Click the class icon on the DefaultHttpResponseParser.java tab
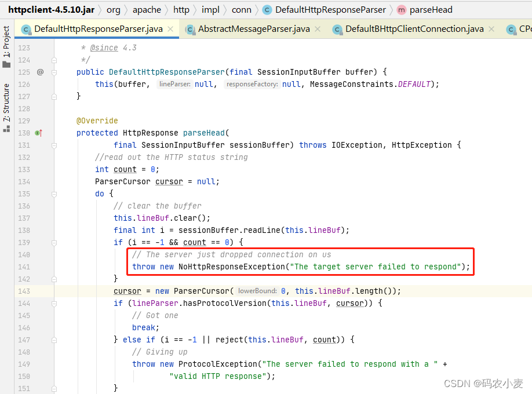 click(25, 30)
